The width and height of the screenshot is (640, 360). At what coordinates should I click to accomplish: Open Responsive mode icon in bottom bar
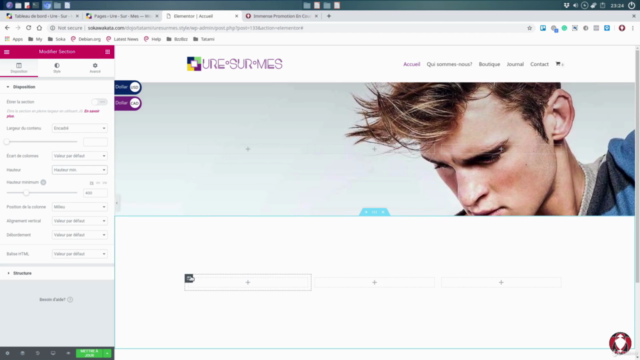(x=53, y=353)
